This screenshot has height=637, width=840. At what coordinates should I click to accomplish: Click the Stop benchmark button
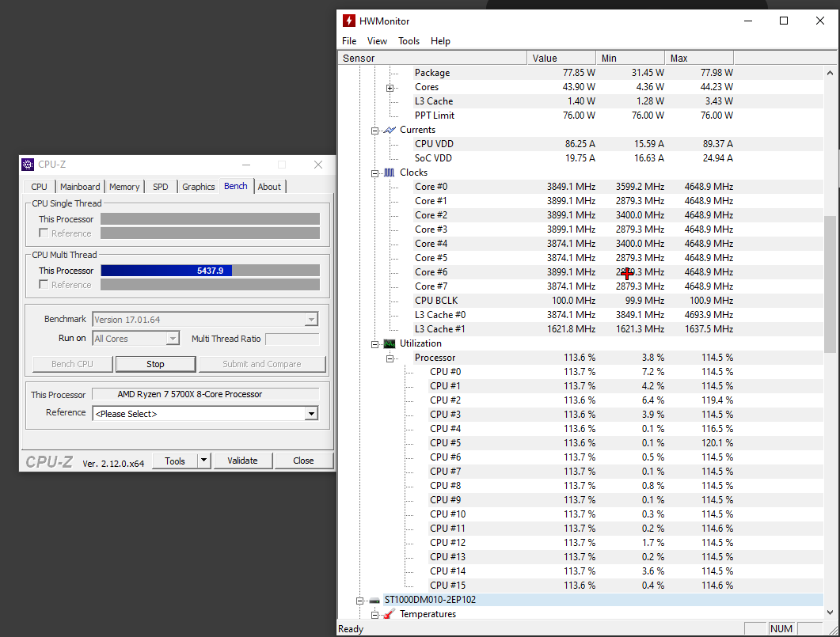[155, 364]
